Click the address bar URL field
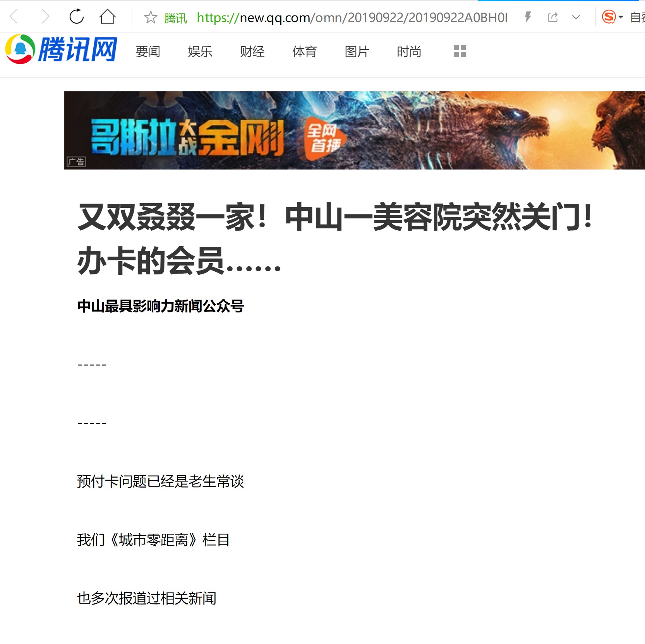The image size is (645, 644). click(352, 17)
